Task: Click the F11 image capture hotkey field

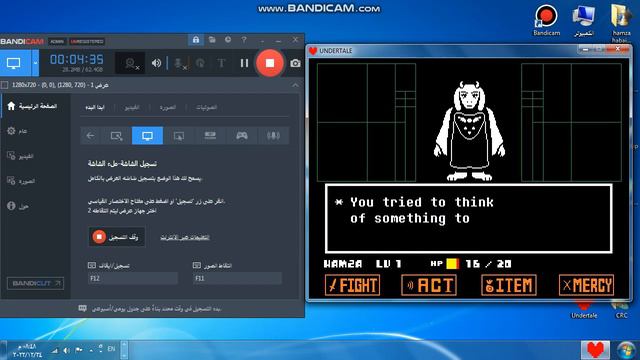Action: click(237, 278)
